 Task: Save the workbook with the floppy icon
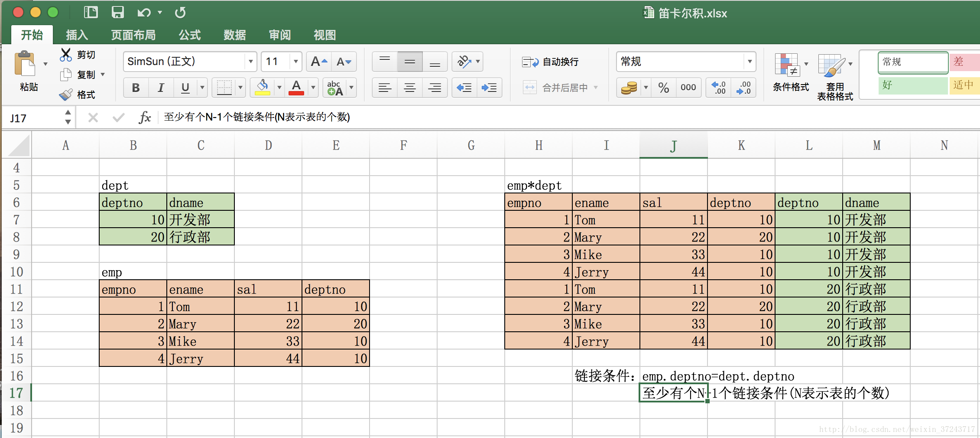pyautogui.click(x=117, y=12)
